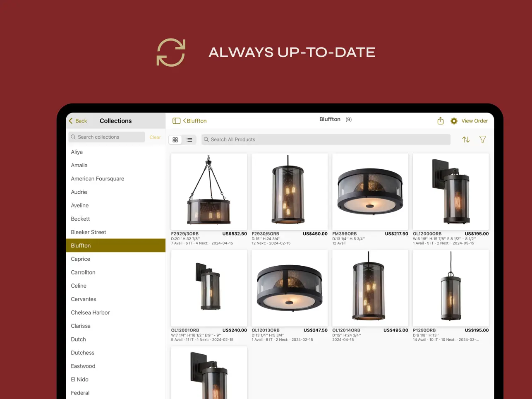This screenshot has height=399, width=532.
Task: Select the Beckett collection
Action: point(115,219)
